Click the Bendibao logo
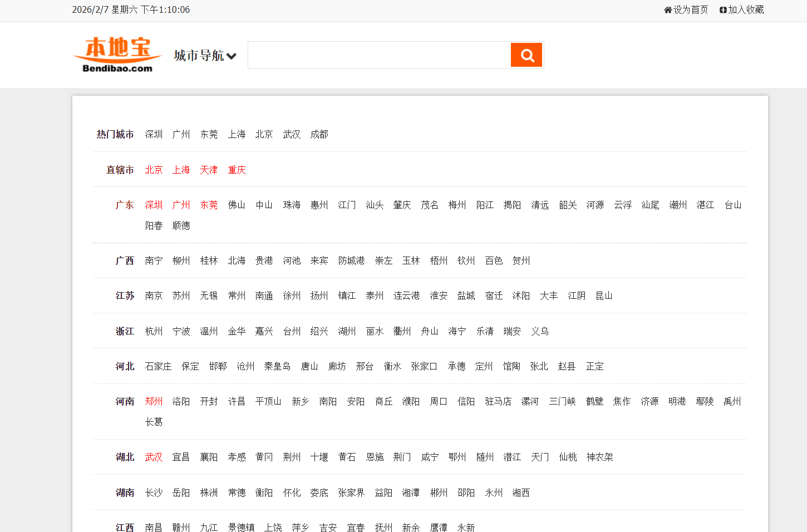Image resolution: width=807 pixels, height=532 pixels. (x=117, y=55)
